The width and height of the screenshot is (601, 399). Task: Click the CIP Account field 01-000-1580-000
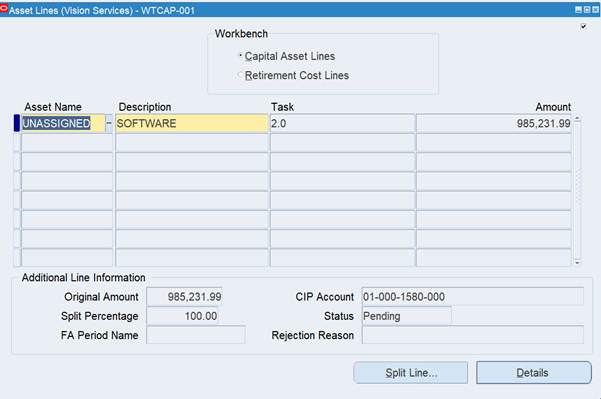click(473, 297)
